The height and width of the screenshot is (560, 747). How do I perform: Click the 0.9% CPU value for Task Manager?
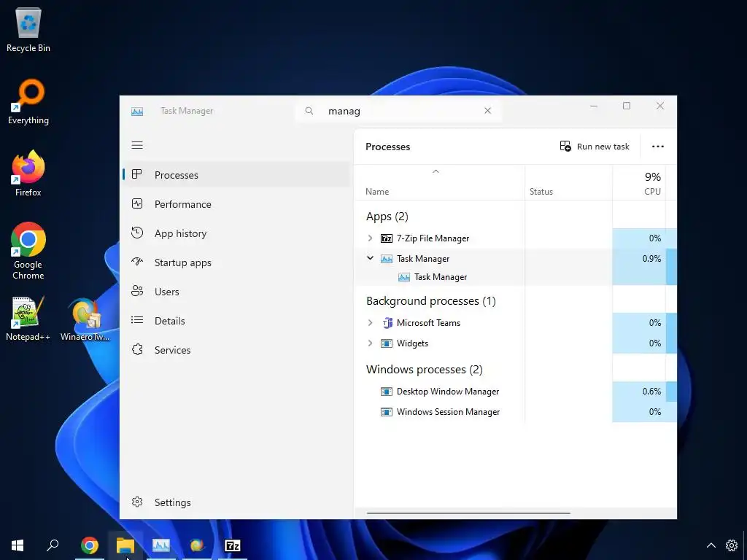click(651, 259)
